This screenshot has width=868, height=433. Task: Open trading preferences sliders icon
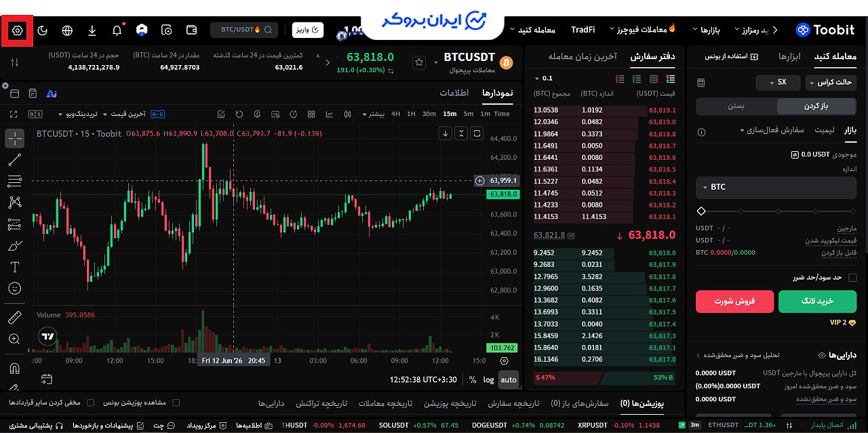click(15, 62)
